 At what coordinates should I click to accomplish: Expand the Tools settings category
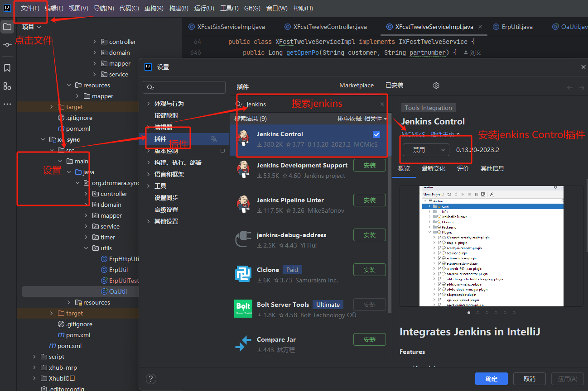point(148,186)
